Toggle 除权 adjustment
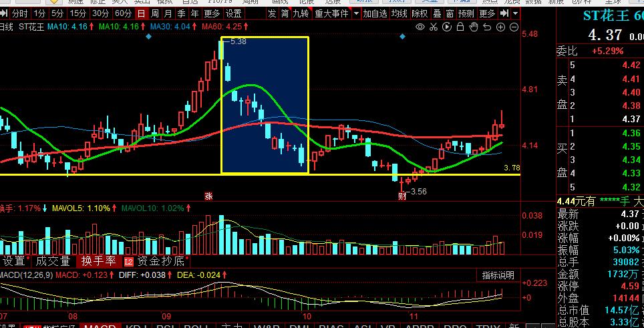The height and width of the screenshot is (328, 644). tap(420, 13)
